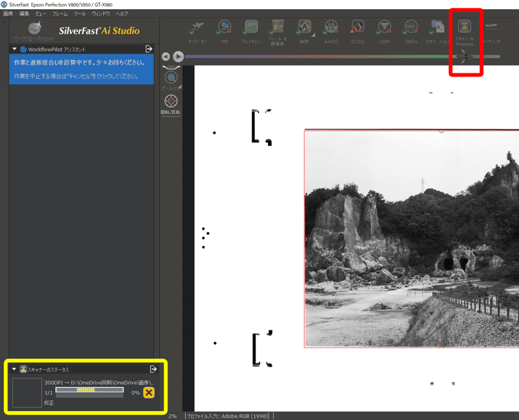Click the bottom-edge handle of scan frame
Viewport: 519px width, 420px height.
coord(441,347)
